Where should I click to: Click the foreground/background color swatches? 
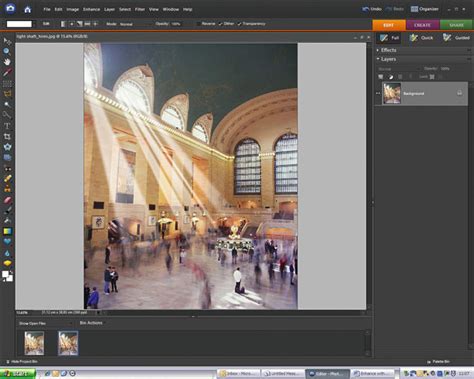(x=7, y=276)
